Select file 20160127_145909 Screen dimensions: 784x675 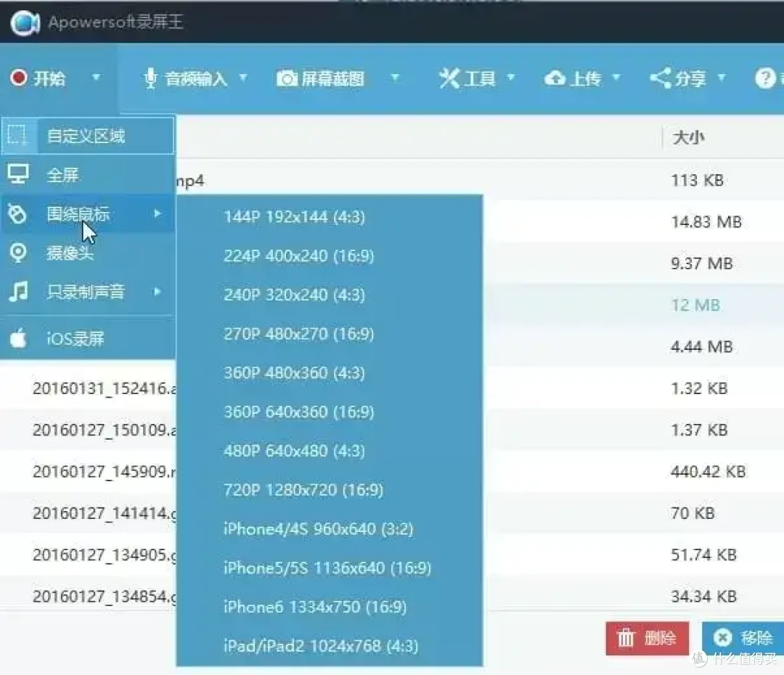(x=105, y=471)
